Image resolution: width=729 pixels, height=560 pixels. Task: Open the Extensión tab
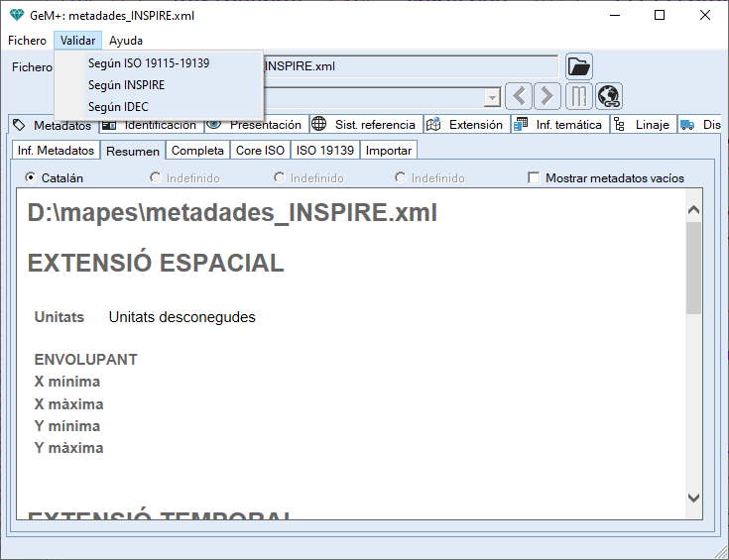click(x=466, y=125)
